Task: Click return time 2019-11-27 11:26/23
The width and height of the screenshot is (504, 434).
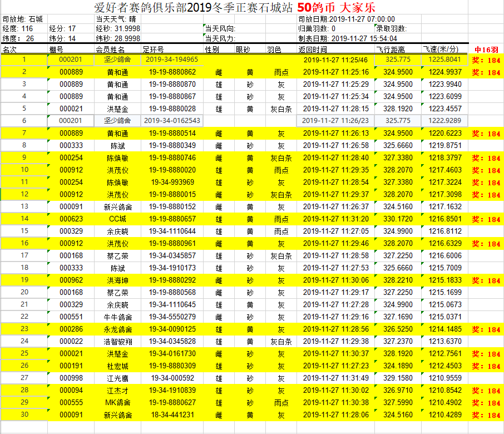Action: click(335, 121)
